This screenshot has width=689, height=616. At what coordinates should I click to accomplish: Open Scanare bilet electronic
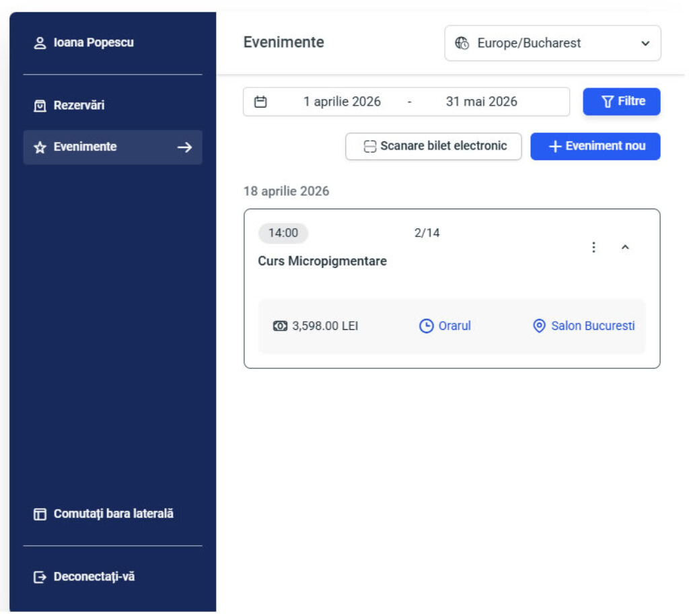coord(433,146)
